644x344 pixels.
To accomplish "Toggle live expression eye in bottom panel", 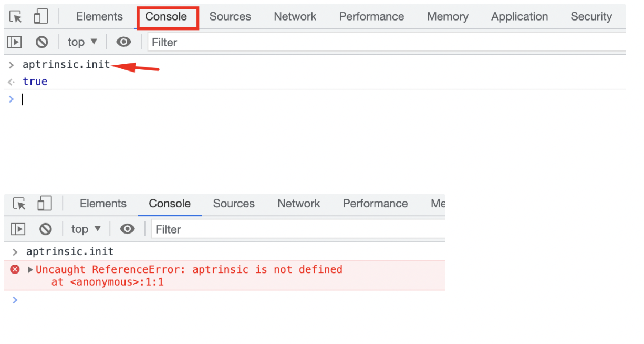I will (x=128, y=229).
